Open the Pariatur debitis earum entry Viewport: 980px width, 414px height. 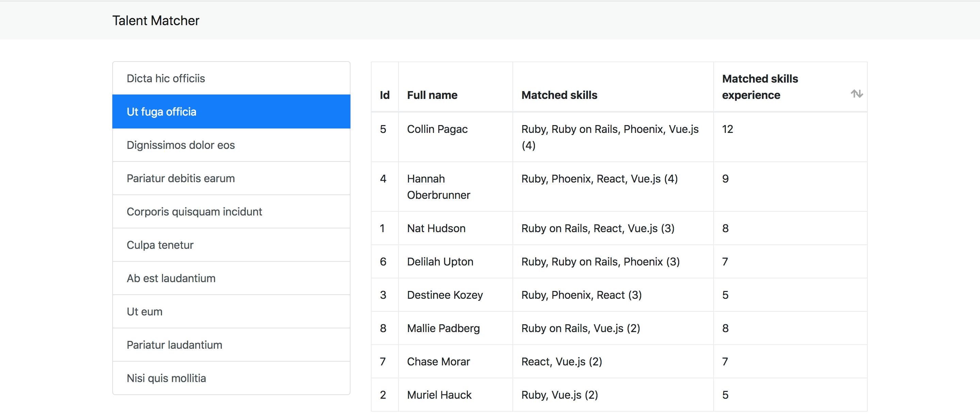coord(231,178)
